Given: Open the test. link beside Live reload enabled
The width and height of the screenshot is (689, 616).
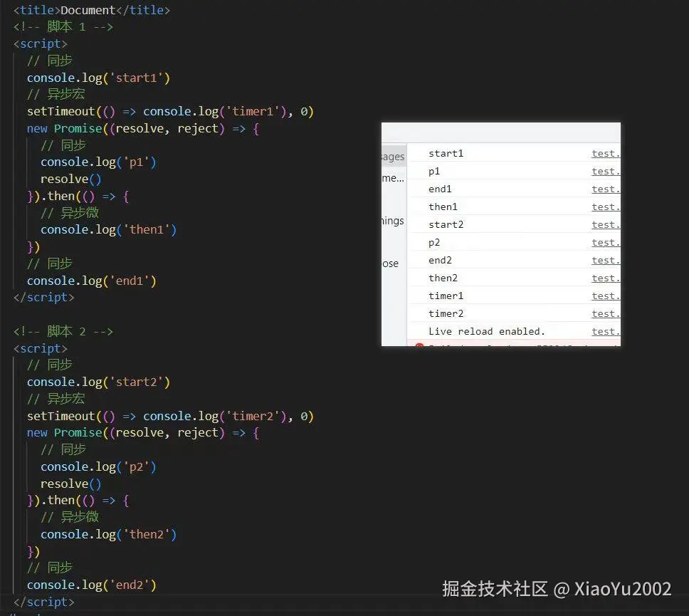Looking at the screenshot, I should click(604, 331).
